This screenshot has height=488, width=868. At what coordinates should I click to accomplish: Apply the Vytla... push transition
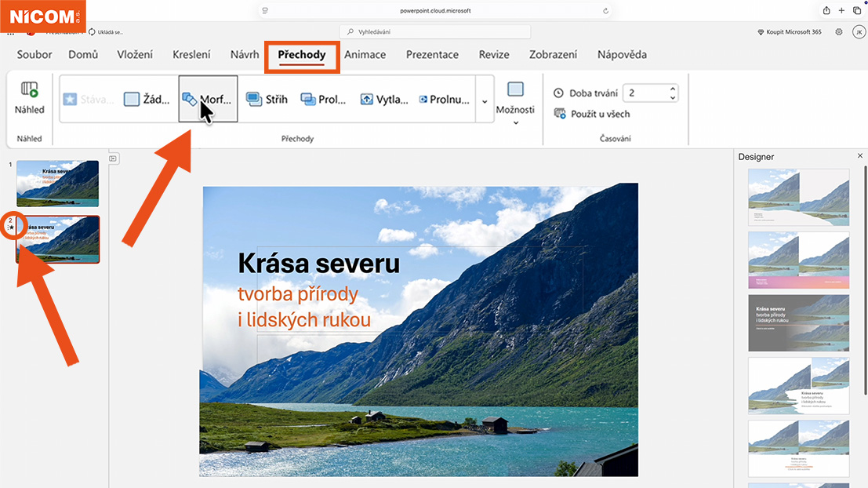(x=383, y=99)
